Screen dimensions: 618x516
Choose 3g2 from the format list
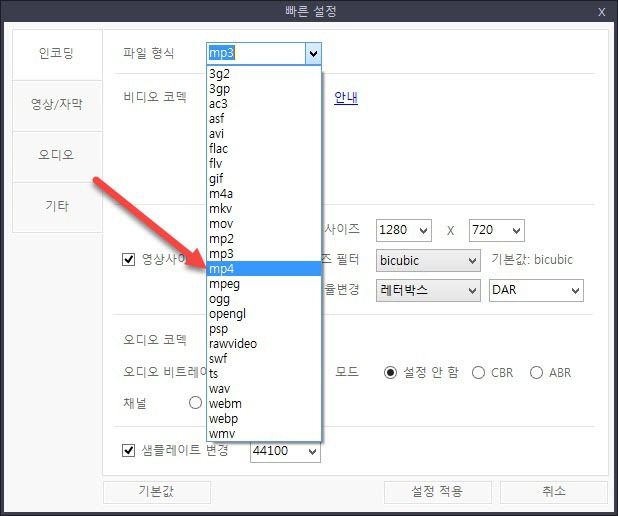click(264, 74)
